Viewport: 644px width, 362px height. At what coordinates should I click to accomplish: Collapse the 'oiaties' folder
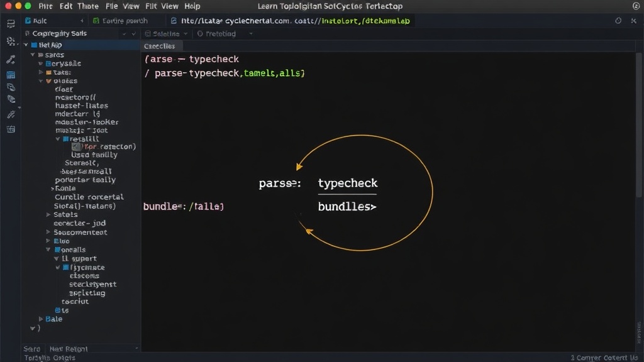coord(41,81)
